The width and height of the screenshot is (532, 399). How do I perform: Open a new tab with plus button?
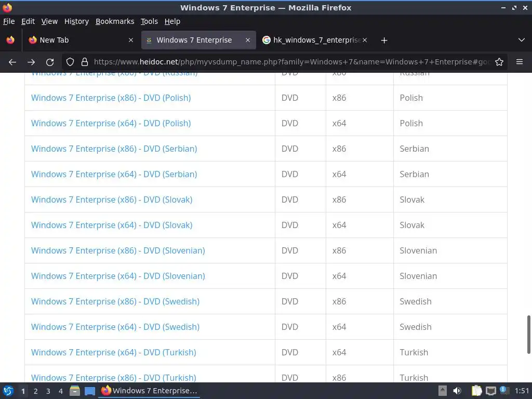(x=384, y=41)
